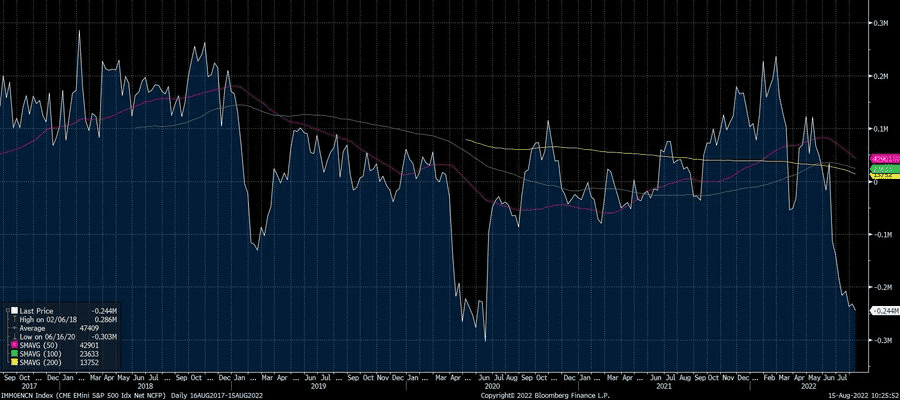Click the Copyright 2022 Bloomberg Finance L.P. text

point(544,395)
